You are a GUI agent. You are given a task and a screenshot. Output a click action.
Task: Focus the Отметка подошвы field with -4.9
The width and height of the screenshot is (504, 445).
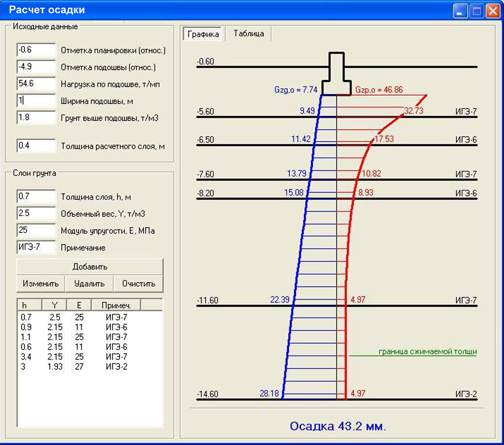(36, 67)
